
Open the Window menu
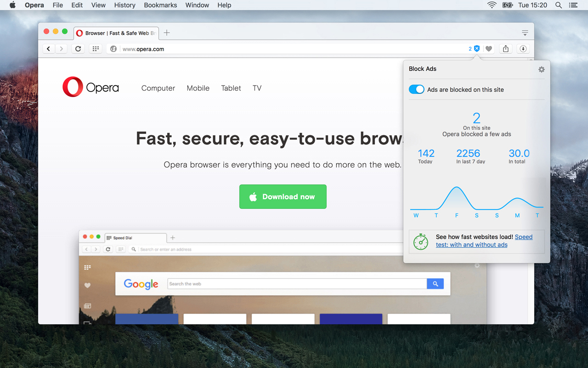[x=197, y=5]
